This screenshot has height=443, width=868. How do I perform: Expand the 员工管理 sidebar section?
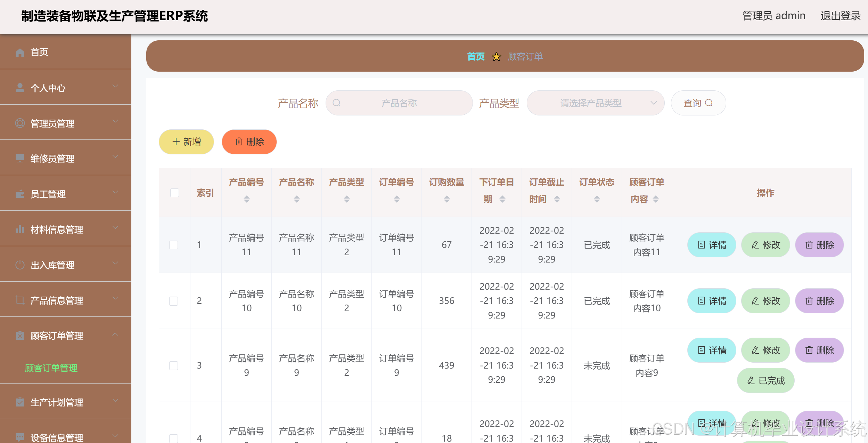click(115, 192)
